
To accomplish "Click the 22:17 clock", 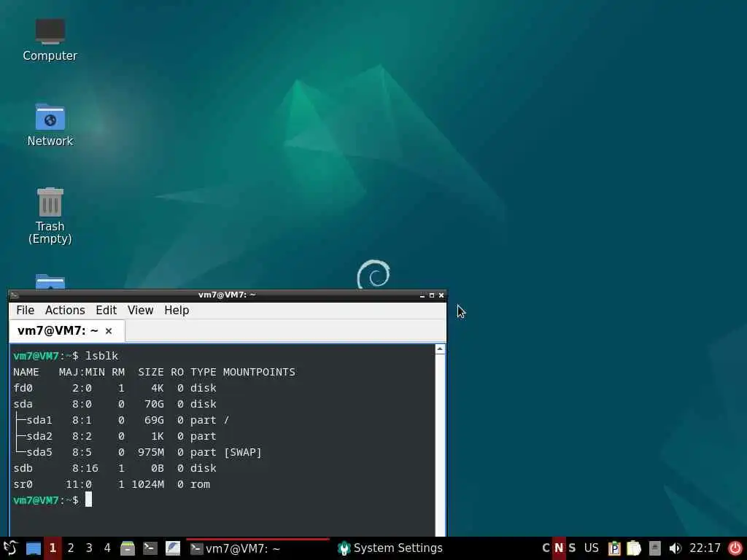I will [x=705, y=548].
